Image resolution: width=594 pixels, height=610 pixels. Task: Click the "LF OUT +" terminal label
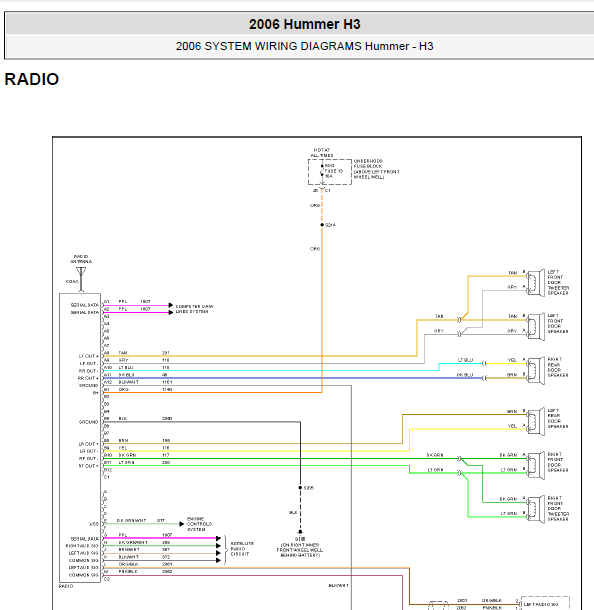point(89,356)
